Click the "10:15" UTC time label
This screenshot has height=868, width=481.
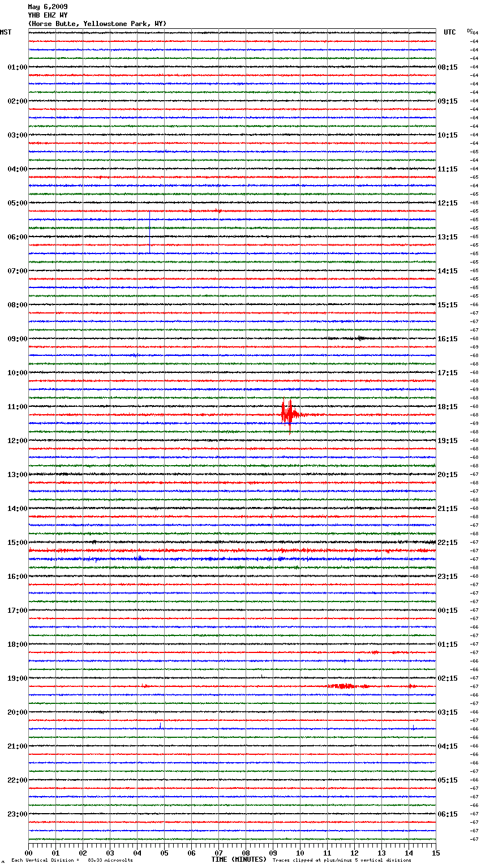point(448,135)
